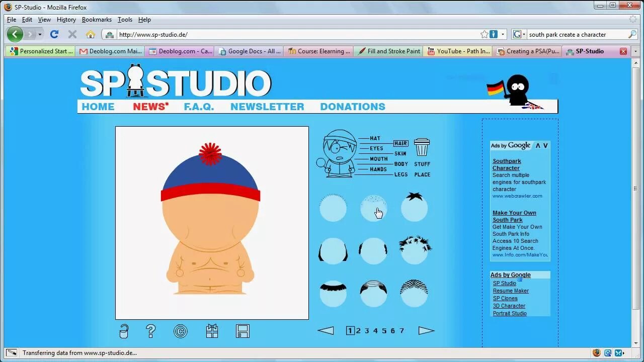Open the search engine selector dropdown

(519, 34)
